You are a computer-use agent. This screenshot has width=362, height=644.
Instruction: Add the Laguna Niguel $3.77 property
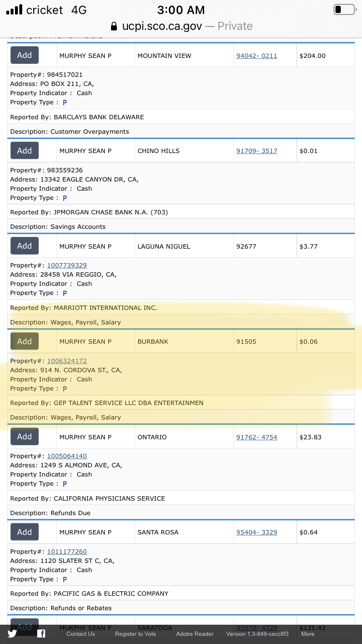click(25, 246)
